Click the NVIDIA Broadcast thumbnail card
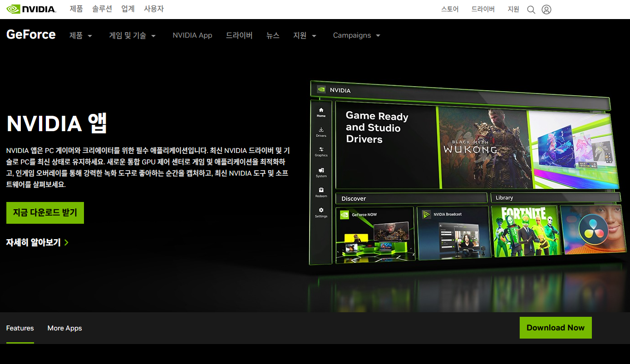The height and width of the screenshot is (364, 630). [x=453, y=233]
